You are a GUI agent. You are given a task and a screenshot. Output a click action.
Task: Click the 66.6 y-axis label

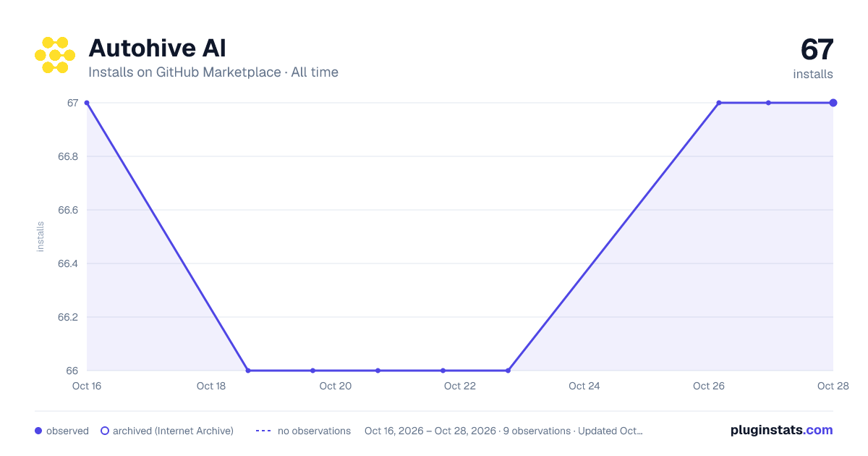coord(68,210)
